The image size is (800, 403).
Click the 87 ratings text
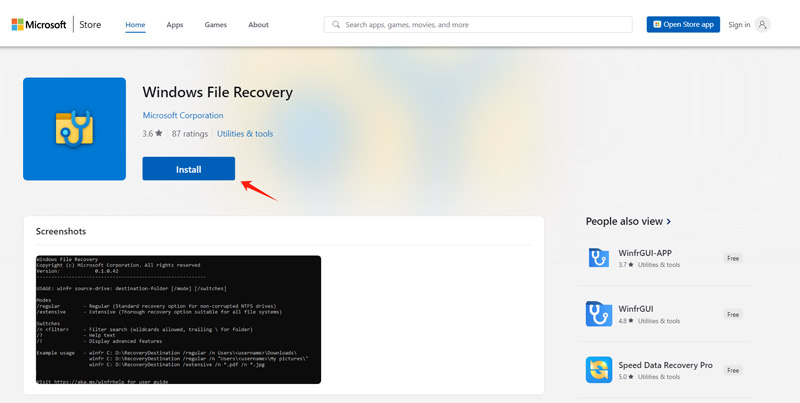(x=190, y=134)
